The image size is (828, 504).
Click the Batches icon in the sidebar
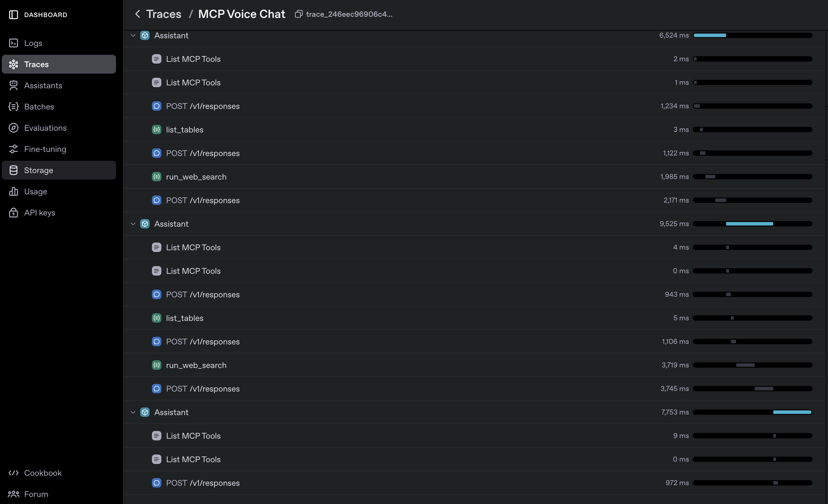[14, 107]
